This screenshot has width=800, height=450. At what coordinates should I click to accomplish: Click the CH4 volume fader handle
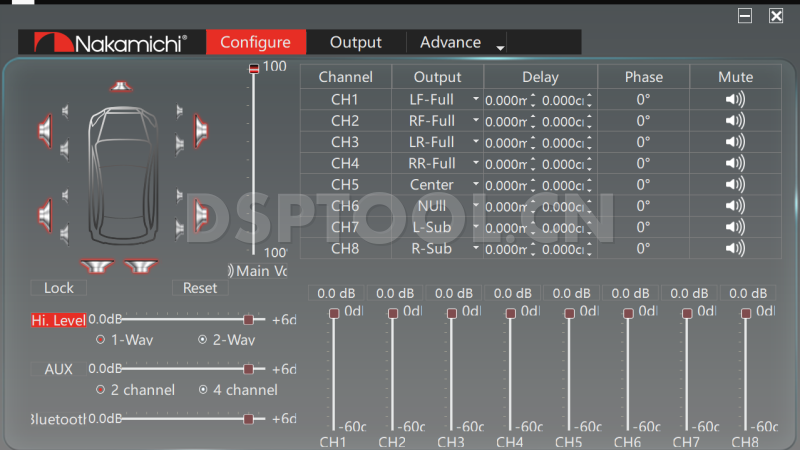510,314
